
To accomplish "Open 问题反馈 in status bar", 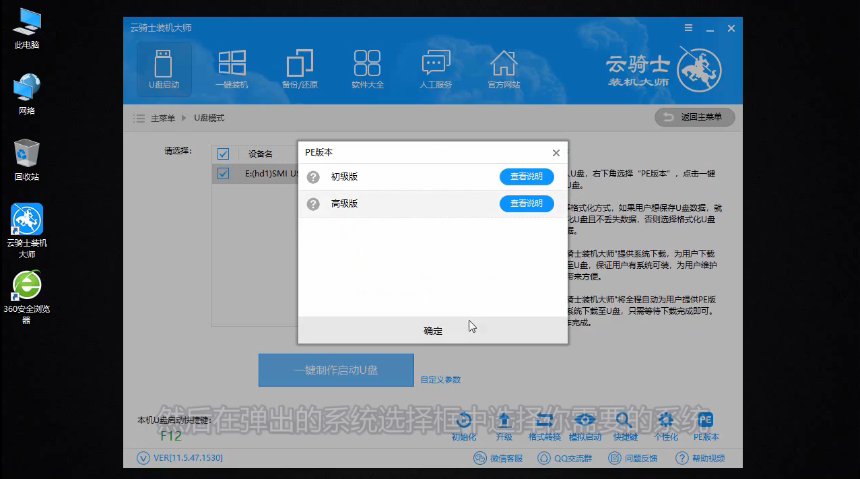I will (x=633, y=458).
